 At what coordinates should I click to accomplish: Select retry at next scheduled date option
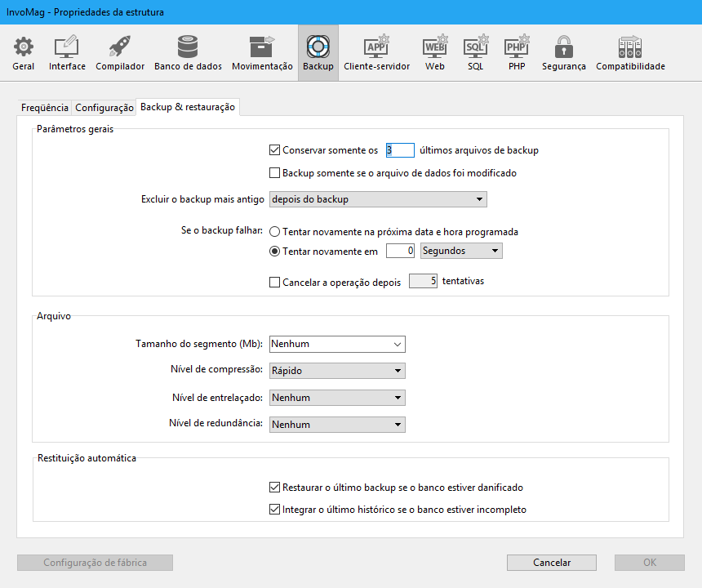(x=275, y=232)
